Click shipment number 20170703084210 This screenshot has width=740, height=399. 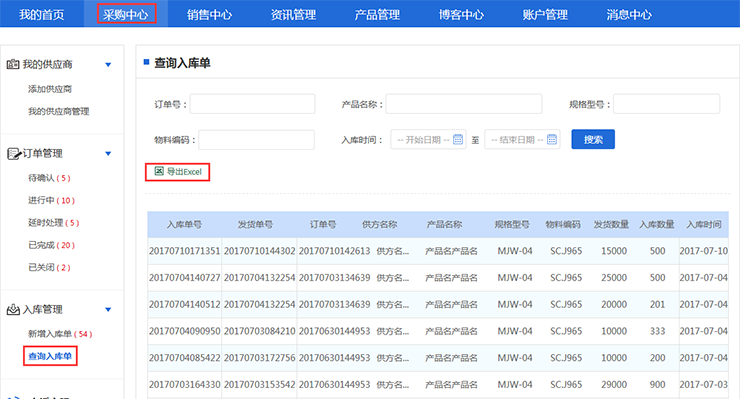260,331
